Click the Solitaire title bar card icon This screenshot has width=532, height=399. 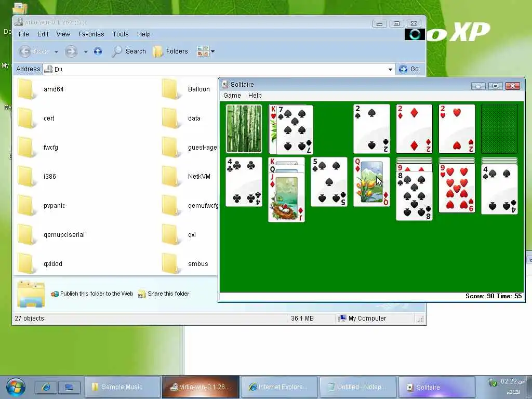coord(224,85)
